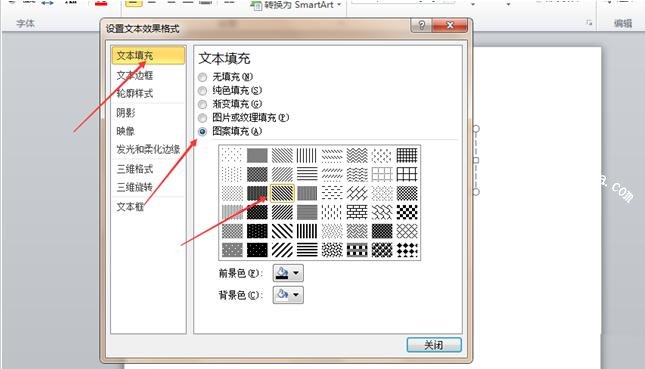Click 转换为 SmartArt ribbon button
Image resolution: width=645 pixels, height=369 pixels.
click(x=296, y=5)
